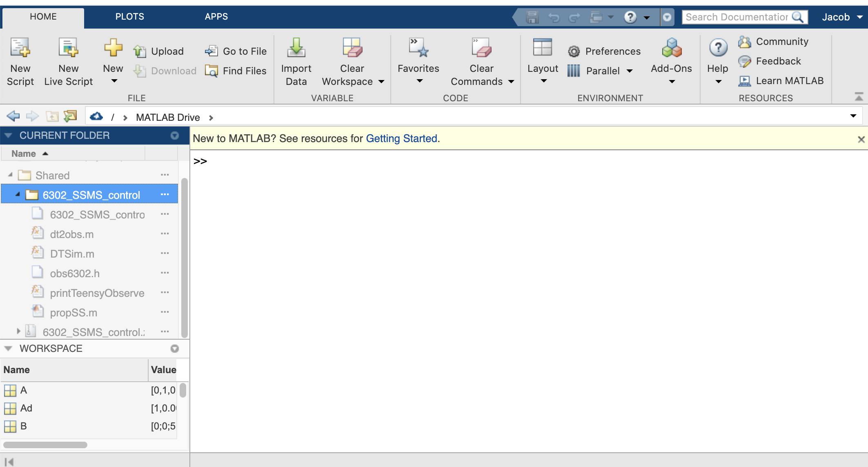
Task: Clear Commands in Command Window
Action: pyautogui.click(x=481, y=62)
